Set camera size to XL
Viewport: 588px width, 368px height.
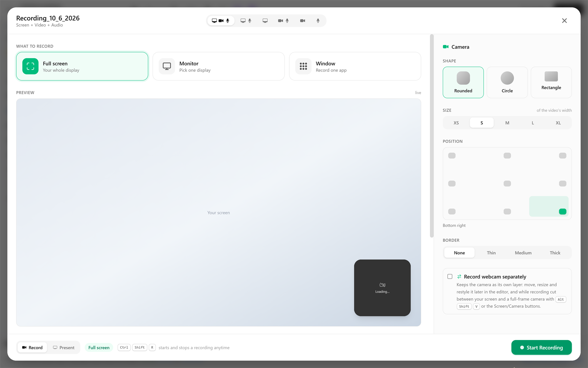click(558, 123)
